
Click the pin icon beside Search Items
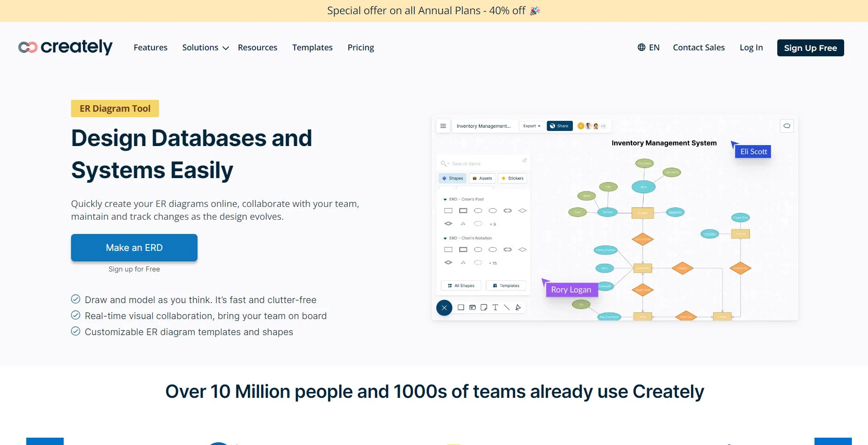[524, 161]
